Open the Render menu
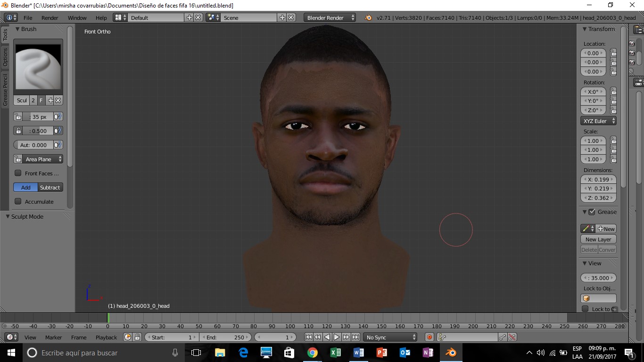 (x=50, y=17)
